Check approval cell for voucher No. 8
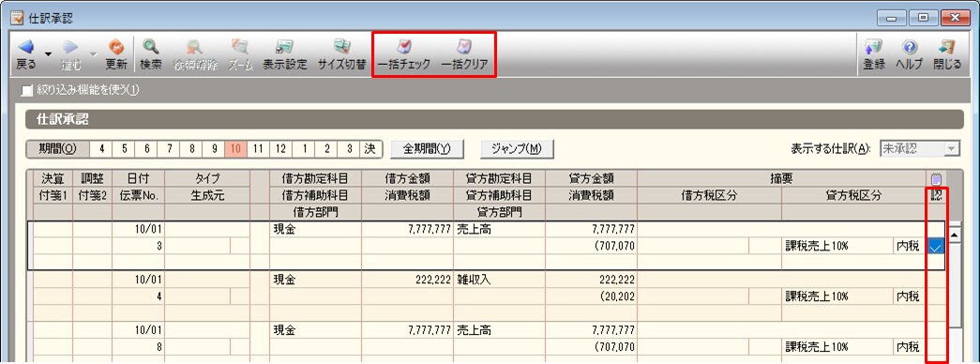The image size is (980, 364). point(936,346)
